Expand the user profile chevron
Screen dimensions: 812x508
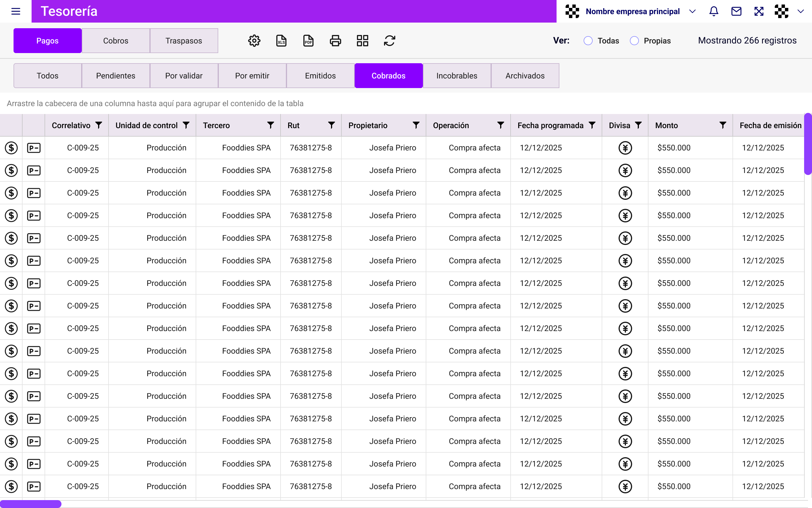801,11
